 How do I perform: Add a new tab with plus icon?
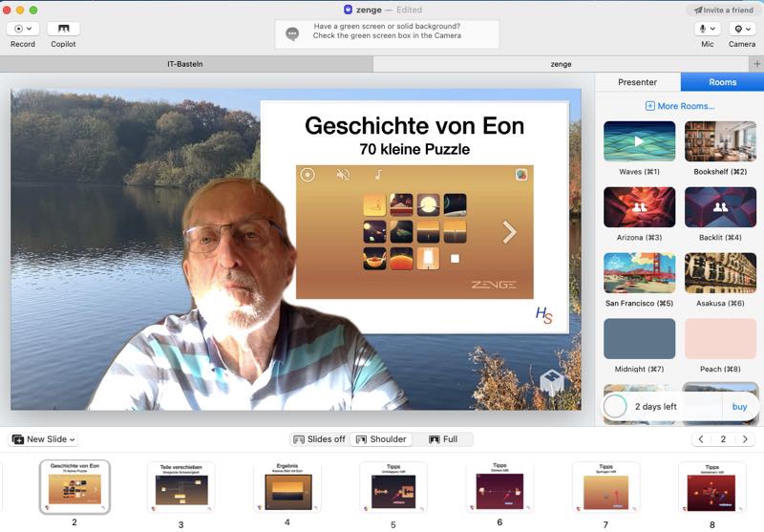[756, 64]
